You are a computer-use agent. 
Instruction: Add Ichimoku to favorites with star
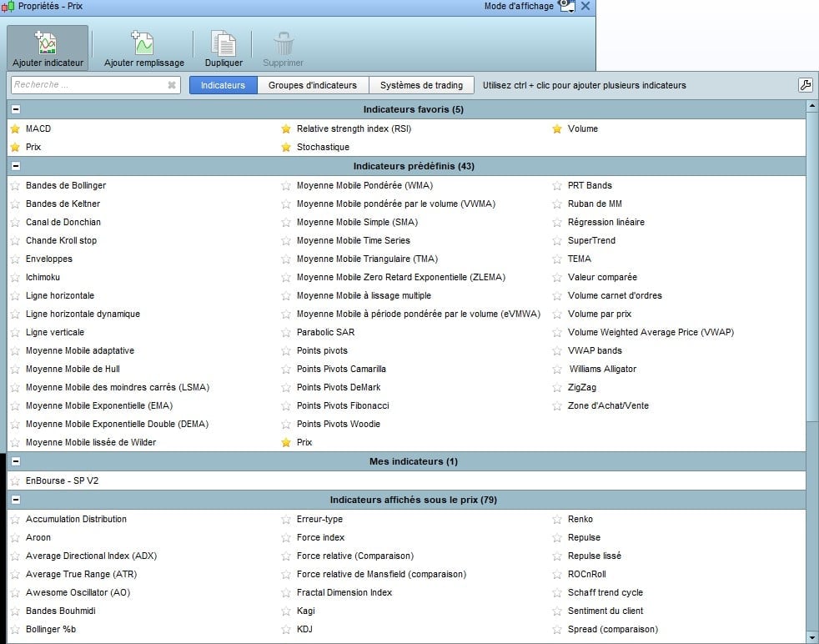(15, 277)
